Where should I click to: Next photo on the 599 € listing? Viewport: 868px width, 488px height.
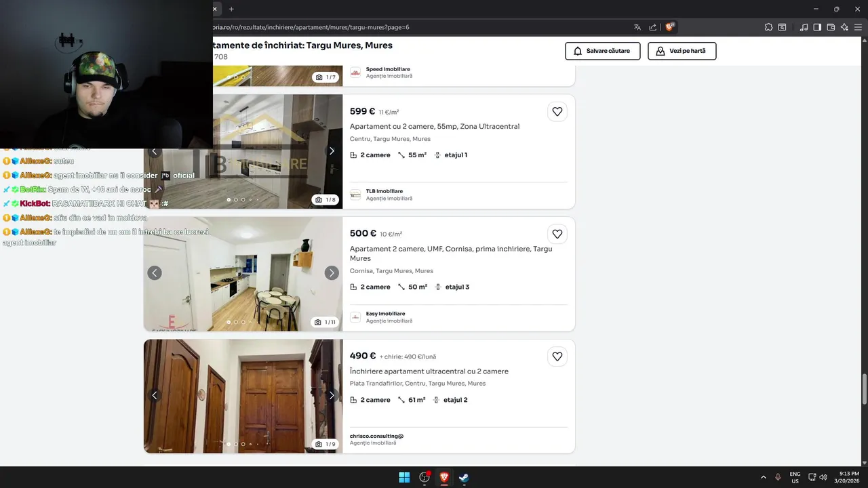point(332,150)
